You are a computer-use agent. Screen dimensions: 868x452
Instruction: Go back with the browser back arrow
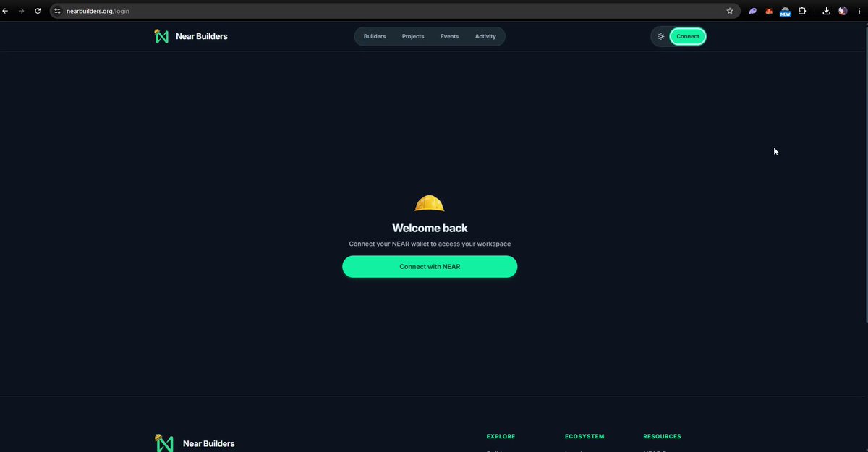pos(6,11)
